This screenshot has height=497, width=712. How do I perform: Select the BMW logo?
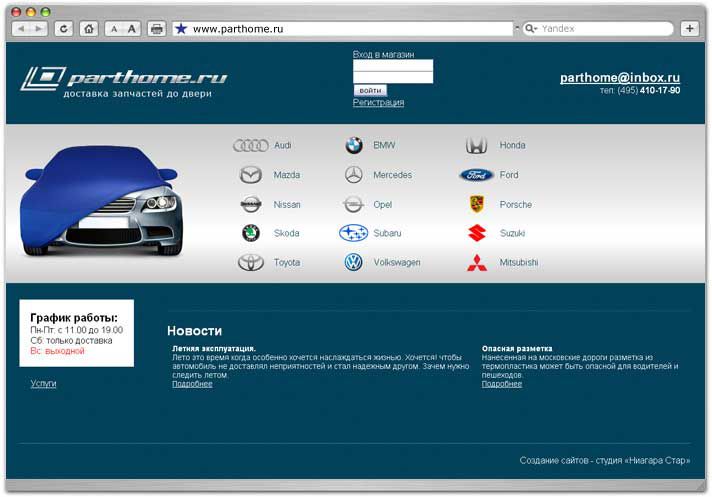[354, 146]
